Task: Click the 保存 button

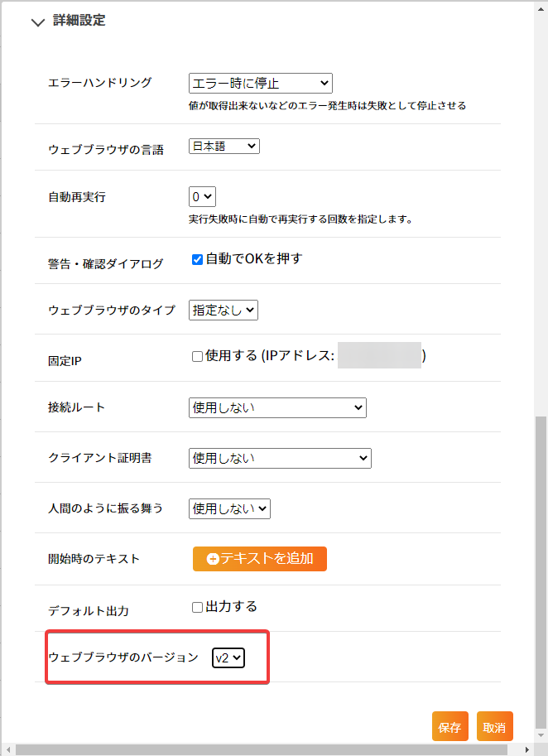Action: [x=450, y=726]
